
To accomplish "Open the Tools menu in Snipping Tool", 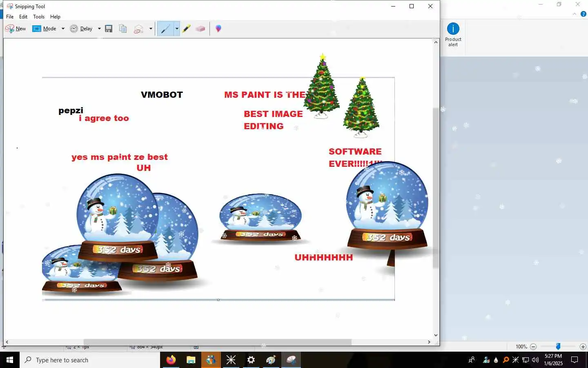I will point(39,17).
